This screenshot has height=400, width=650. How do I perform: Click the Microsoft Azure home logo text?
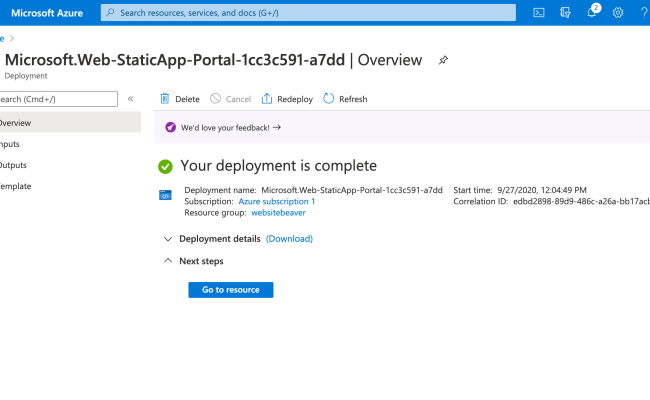pyautogui.click(x=47, y=13)
